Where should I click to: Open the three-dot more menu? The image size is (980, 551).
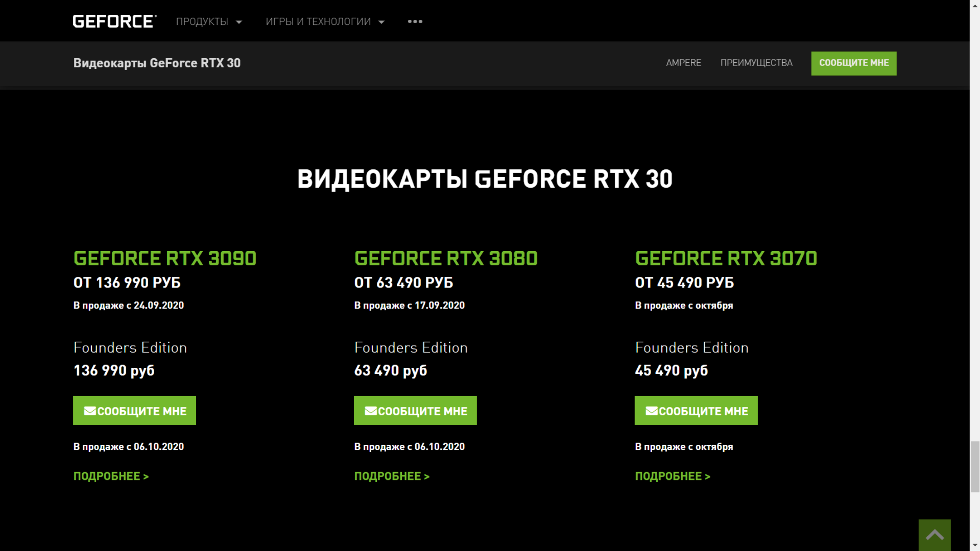415,22
